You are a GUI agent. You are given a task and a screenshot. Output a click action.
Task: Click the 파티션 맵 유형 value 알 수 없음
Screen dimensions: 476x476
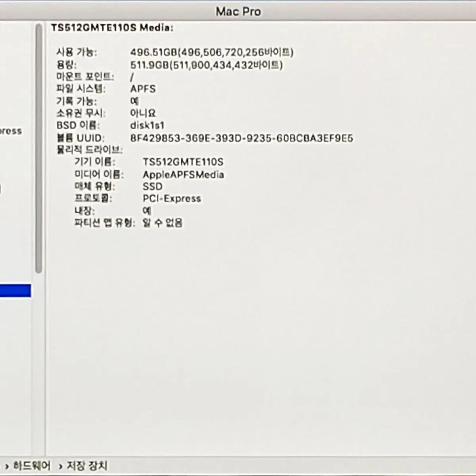tap(163, 223)
